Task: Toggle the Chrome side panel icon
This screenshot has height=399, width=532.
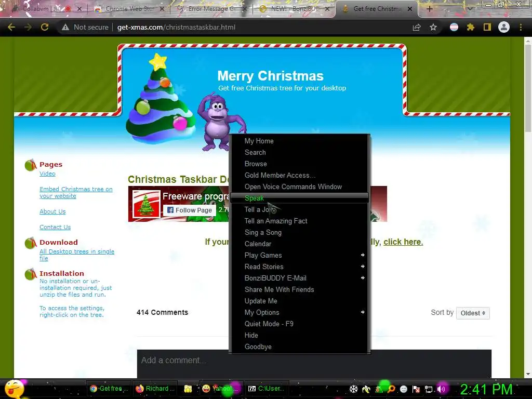Action: pos(487,27)
